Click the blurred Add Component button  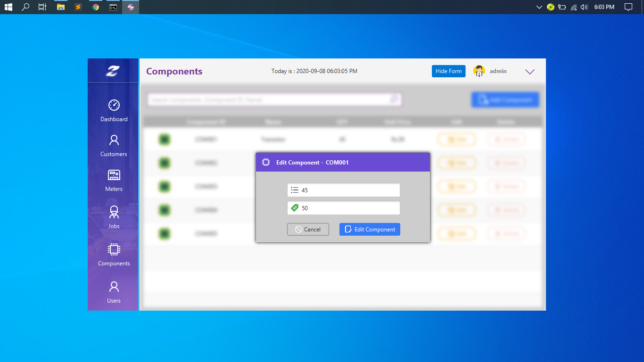click(505, 99)
